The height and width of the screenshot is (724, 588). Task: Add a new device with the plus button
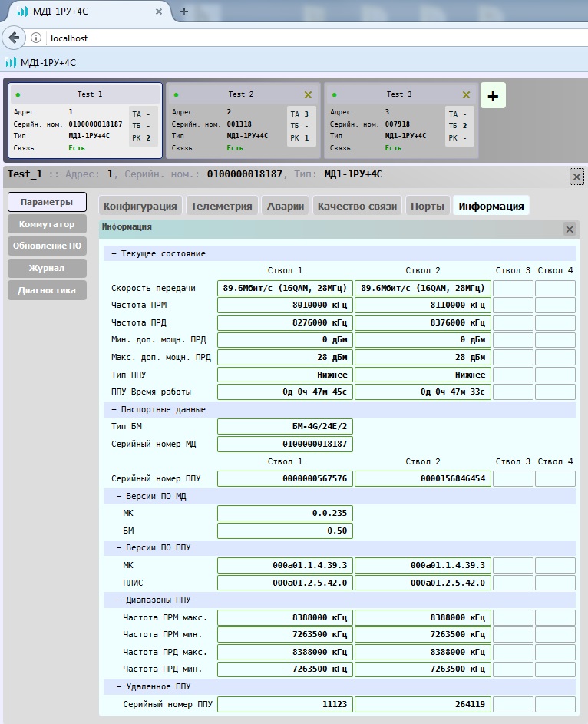pyautogui.click(x=493, y=95)
